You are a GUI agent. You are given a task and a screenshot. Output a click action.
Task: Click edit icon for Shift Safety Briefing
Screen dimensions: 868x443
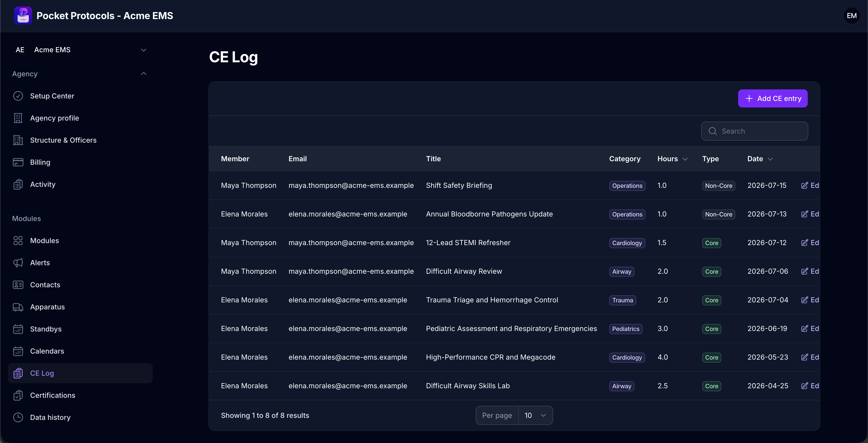pyautogui.click(x=804, y=185)
